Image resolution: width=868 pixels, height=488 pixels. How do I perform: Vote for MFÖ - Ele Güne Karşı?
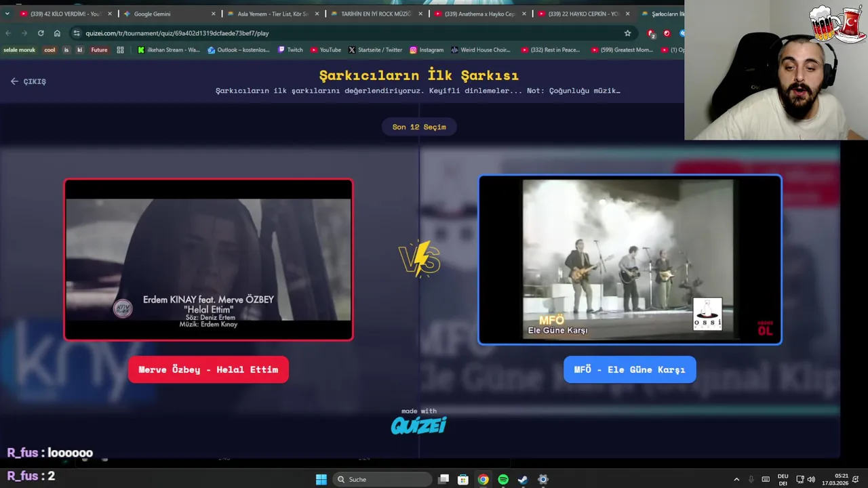630,369
